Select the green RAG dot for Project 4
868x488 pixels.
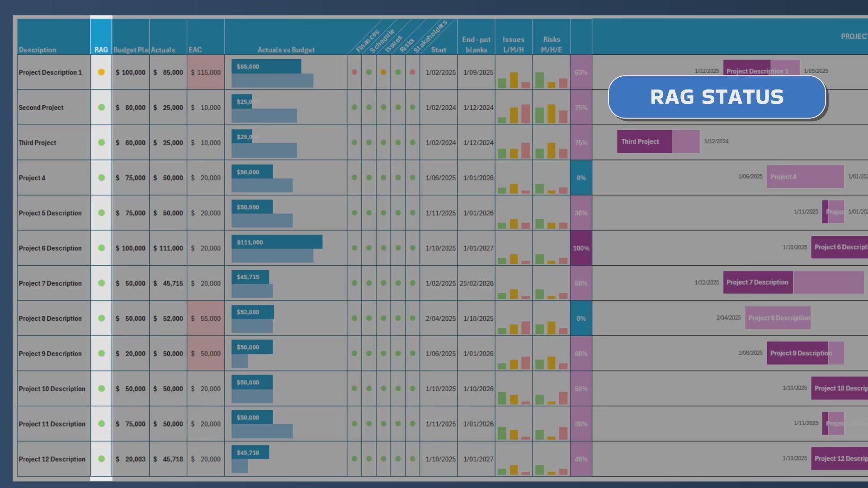click(x=101, y=178)
